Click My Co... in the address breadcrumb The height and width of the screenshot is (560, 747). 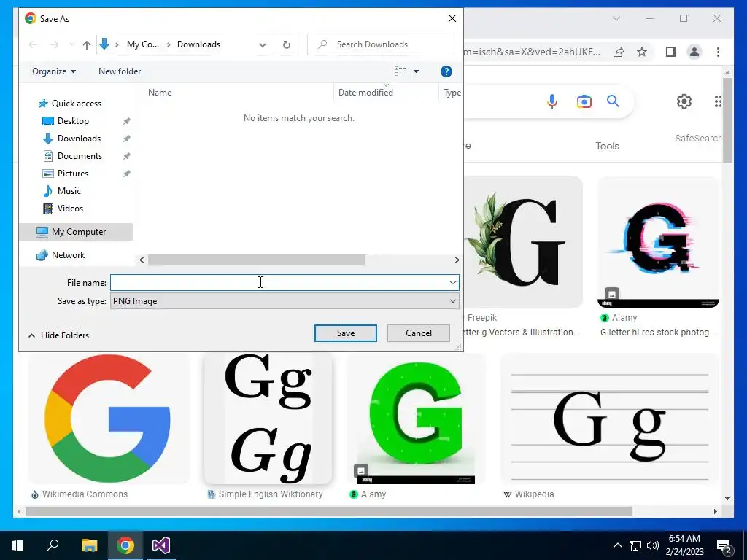click(143, 44)
